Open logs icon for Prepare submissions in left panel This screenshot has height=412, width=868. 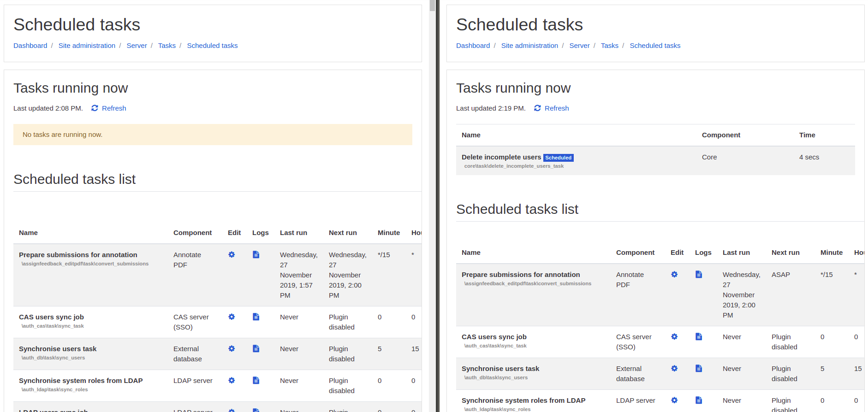click(x=256, y=254)
